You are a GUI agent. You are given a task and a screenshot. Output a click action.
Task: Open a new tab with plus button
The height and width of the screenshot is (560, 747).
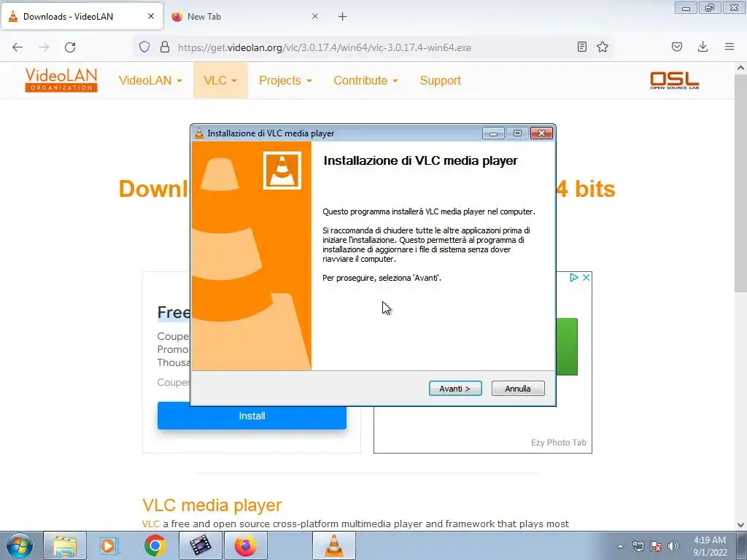click(x=343, y=17)
